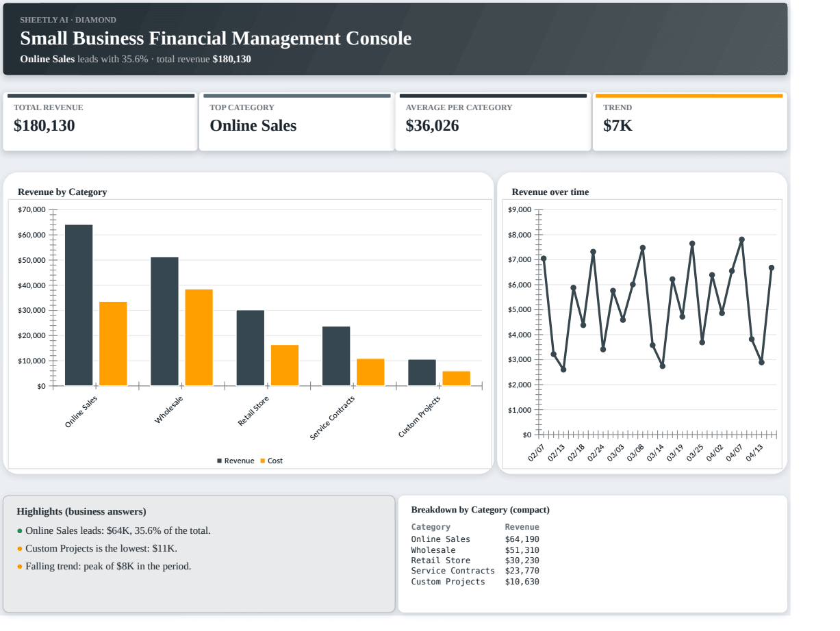Select the Online Sales value in Top Category card
Screen dimensions: 840x631
point(253,126)
